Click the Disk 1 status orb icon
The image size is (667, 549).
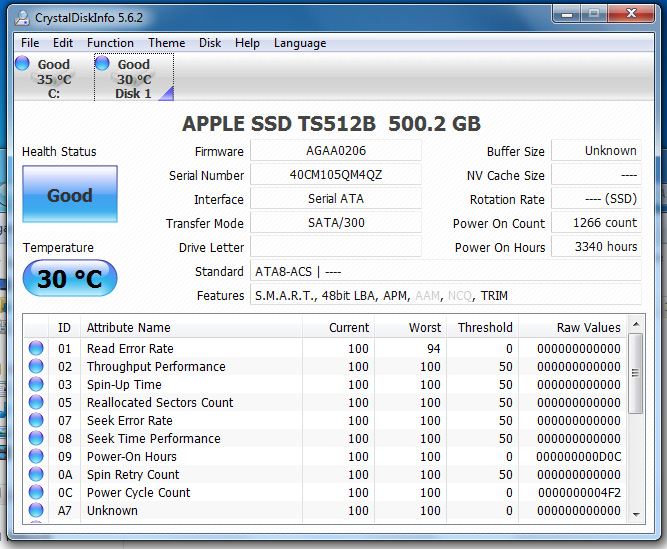(102, 63)
